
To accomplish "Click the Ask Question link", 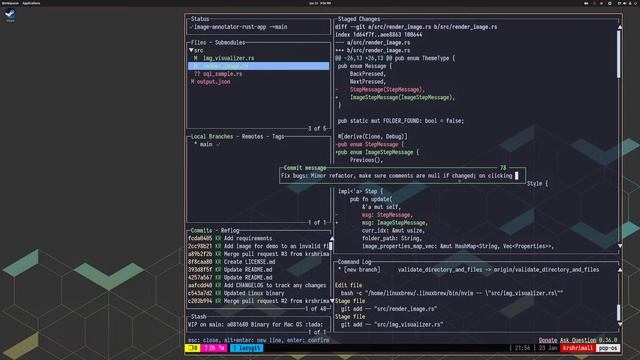I will tap(578, 340).
